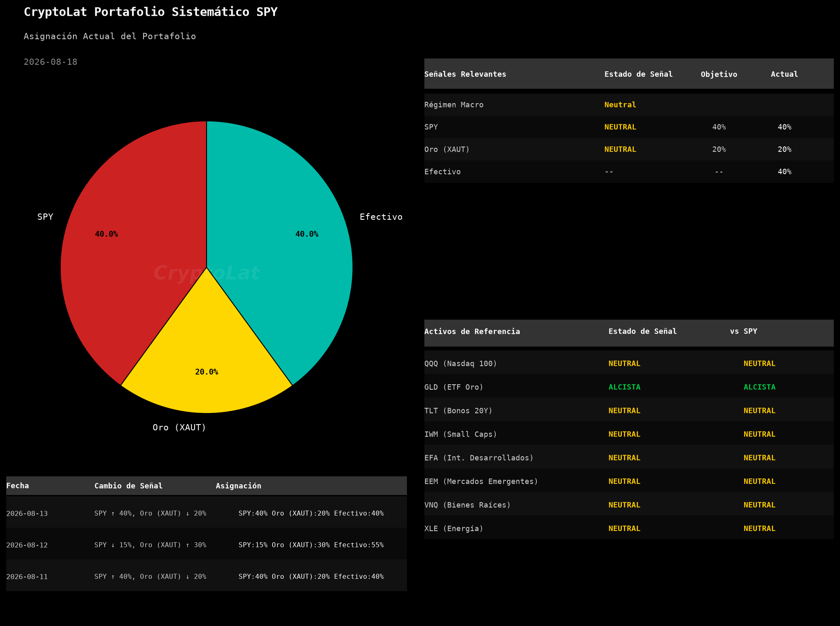Screen dimensions: 840x626
Task: Click the "Actual" column header
Action: (x=784, y=74)
